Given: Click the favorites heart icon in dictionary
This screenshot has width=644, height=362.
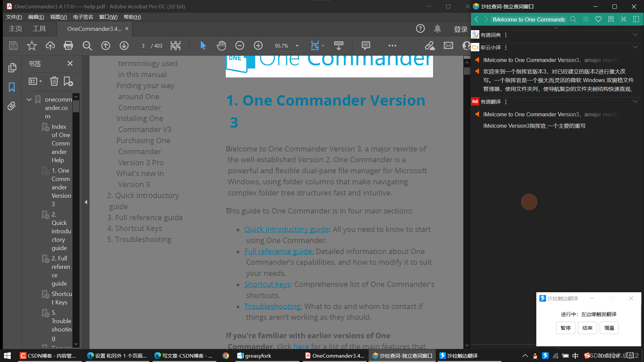Looking at the screenshot, I should (x=598, y=19).
